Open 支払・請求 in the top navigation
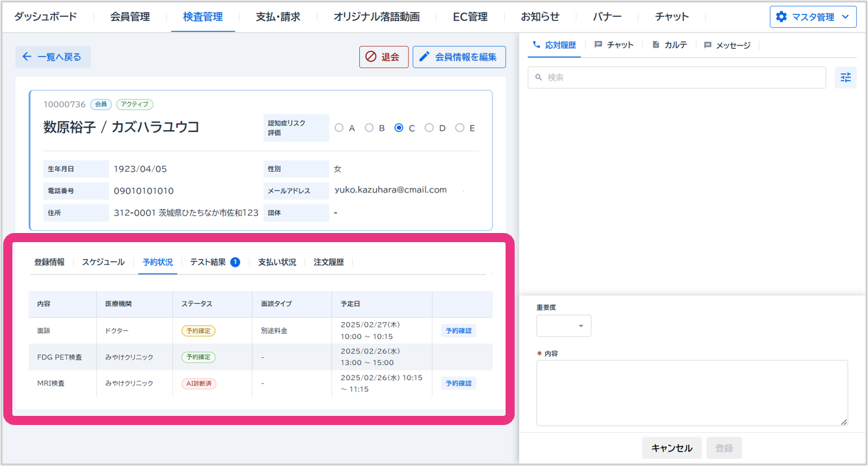Image resolution: width=868 pixels, height=466 pixels. click(x=278, y=17)
